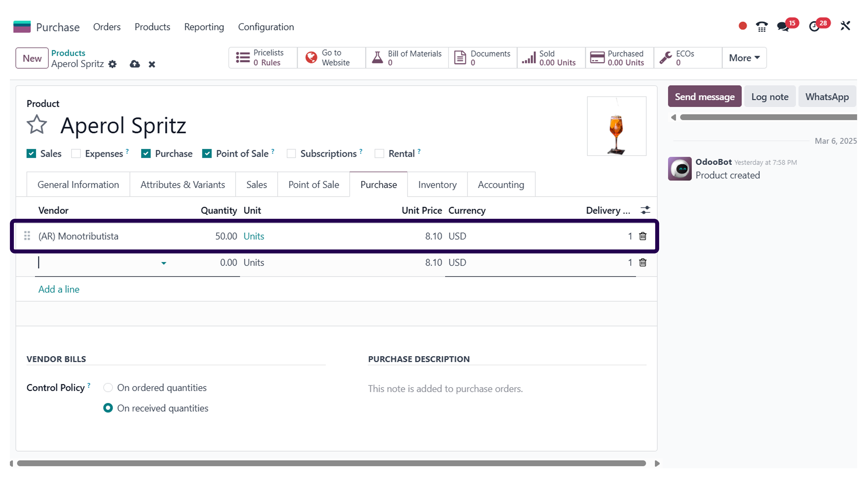Click the left arrow of chatter scrollbar
This screenshot has height=494, width=868.
(x=674, y=117)
